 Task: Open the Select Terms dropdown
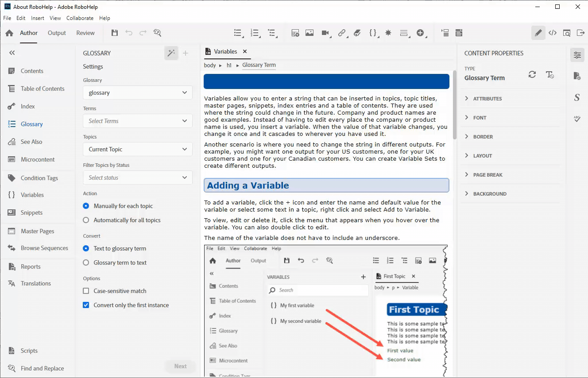pos(138,121)
